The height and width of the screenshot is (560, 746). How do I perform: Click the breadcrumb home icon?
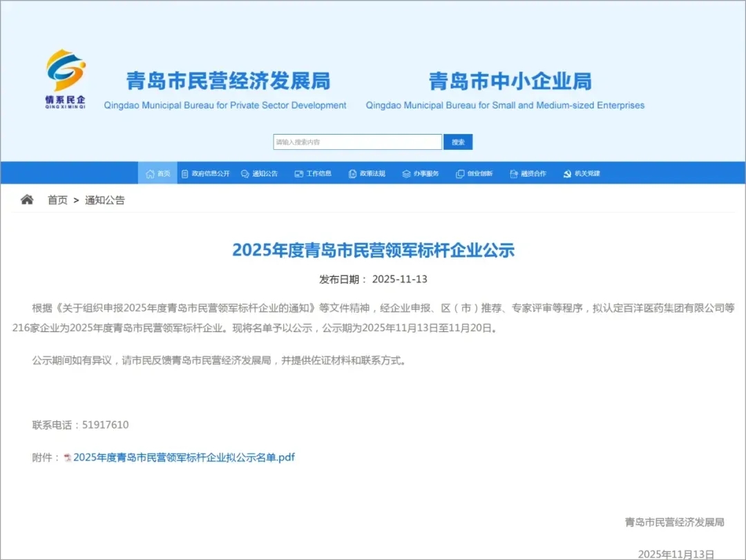(x=26, y=199)
